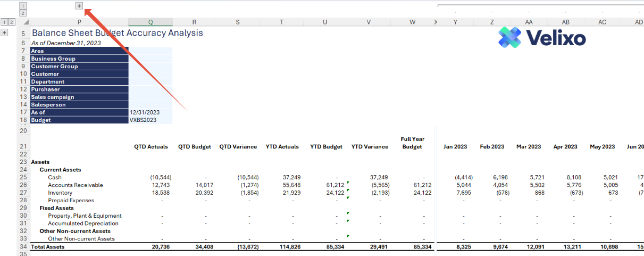Select column AA header
Viewport: 644px width, 256px height.
click(x=529, y=22)
